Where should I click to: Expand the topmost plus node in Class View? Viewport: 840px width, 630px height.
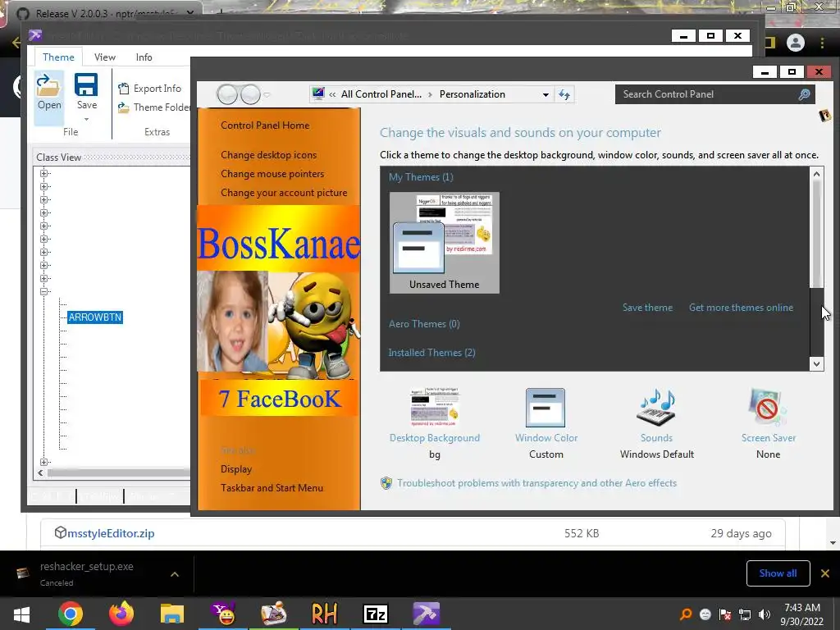coord(44,174)
